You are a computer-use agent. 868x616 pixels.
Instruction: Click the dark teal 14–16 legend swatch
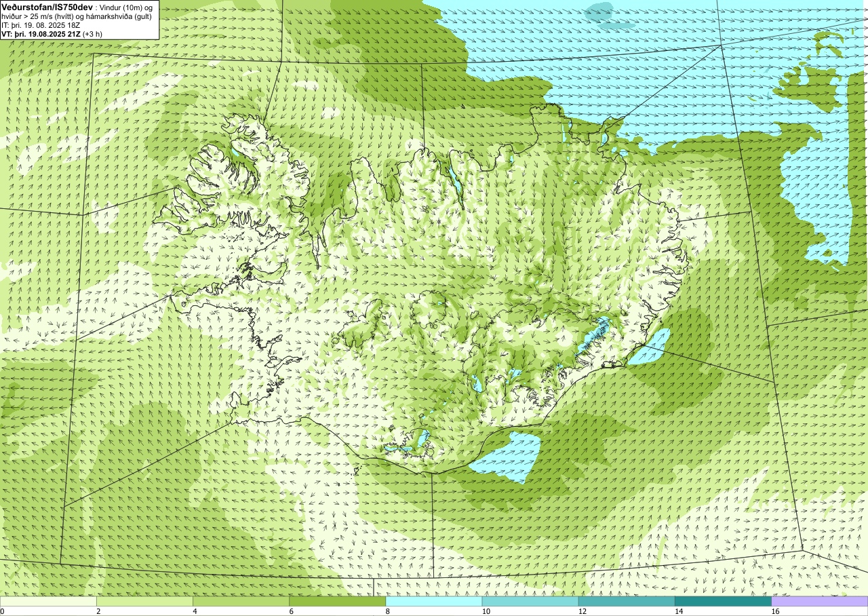(723, 601)
